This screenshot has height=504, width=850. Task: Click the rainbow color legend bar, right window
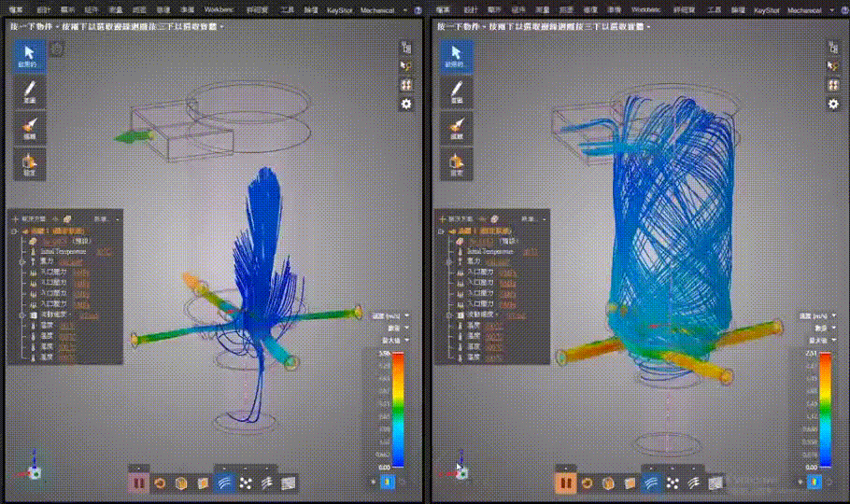(826, 409)
